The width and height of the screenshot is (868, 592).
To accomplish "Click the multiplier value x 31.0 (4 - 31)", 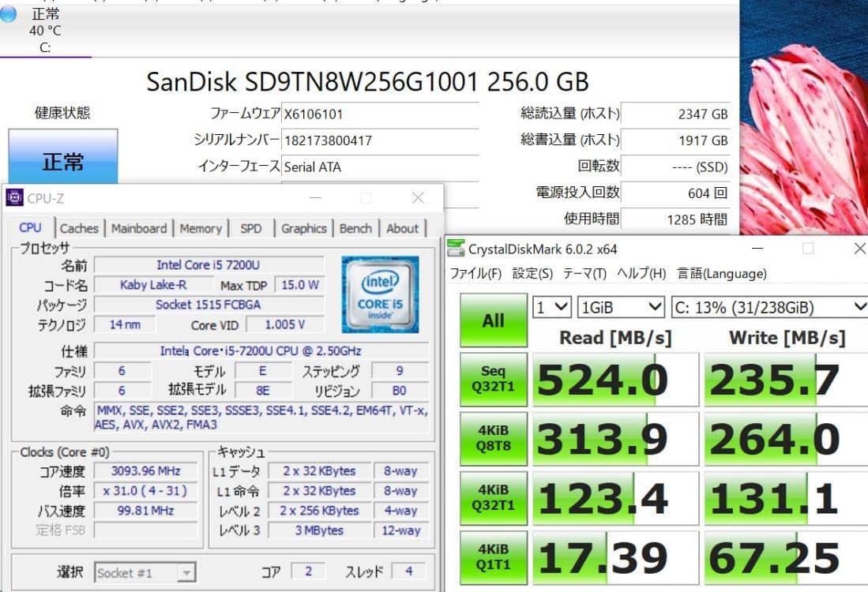I will click(x=145, y=491).
